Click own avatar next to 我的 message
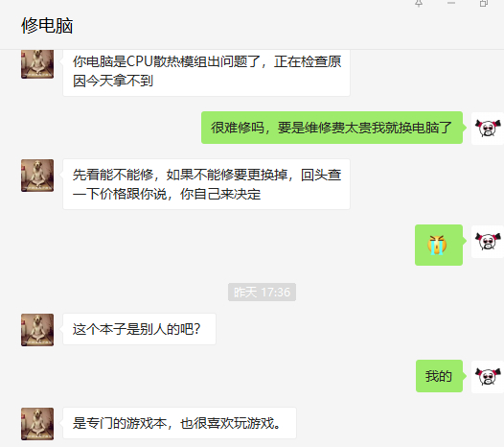The width and height of the screenshot is (504, 447). (x=488, y=377)
